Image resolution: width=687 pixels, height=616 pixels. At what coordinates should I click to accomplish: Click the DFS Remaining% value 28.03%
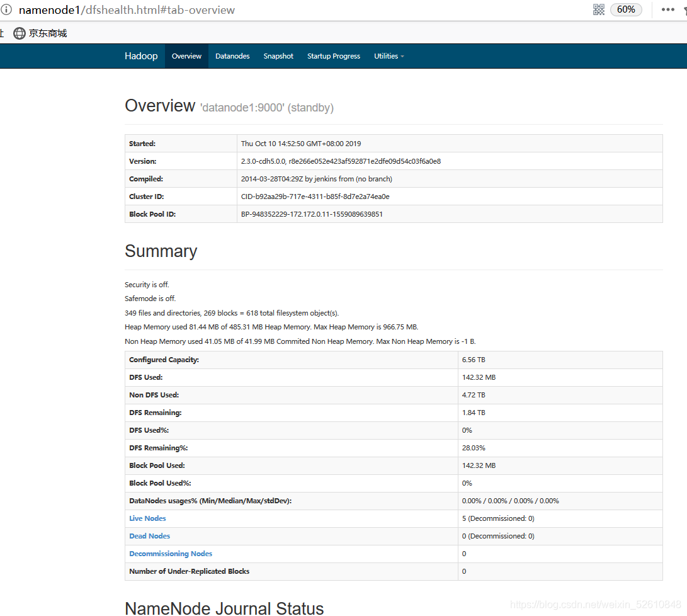point(474,448)
